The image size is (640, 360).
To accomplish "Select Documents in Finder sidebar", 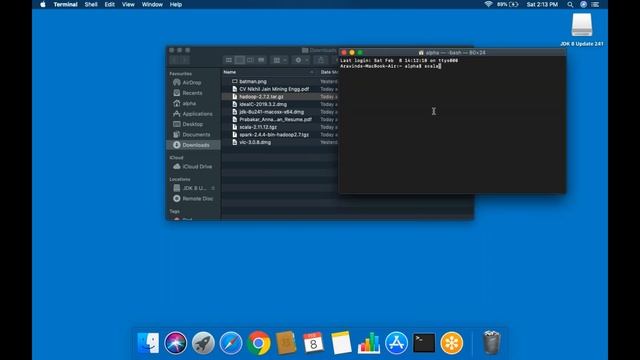I will pyautogui.click(x=193, y=135).
